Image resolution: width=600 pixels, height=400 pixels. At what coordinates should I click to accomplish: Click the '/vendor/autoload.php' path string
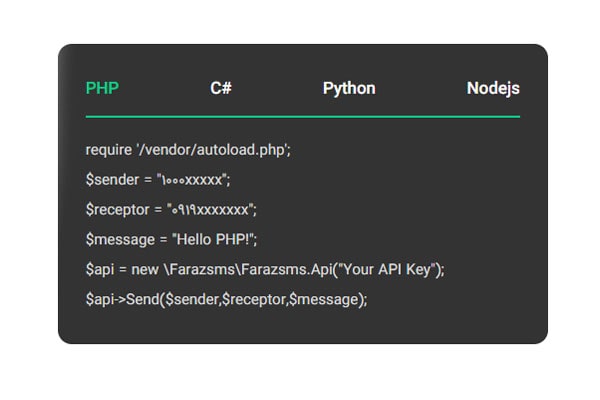[212, 150]
